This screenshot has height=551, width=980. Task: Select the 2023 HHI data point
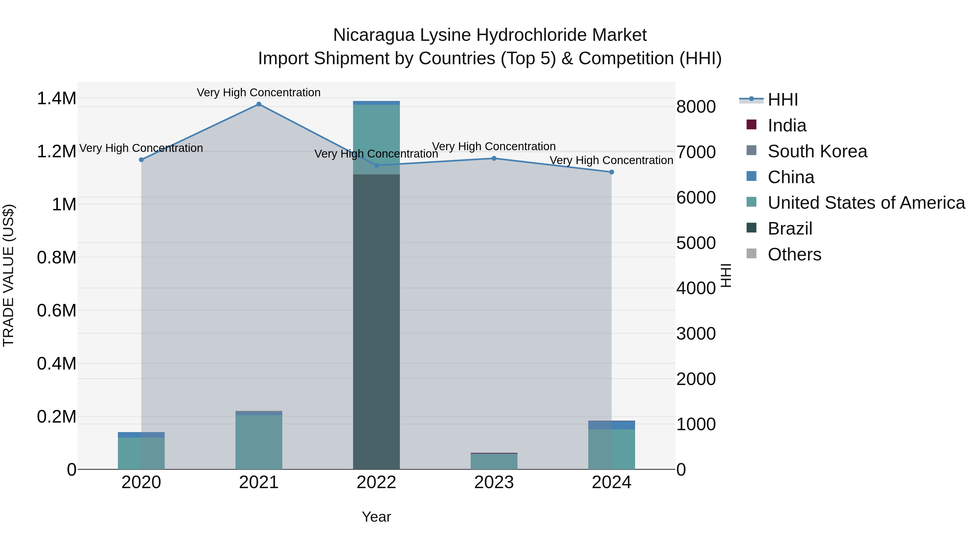(x=494, y=158)
